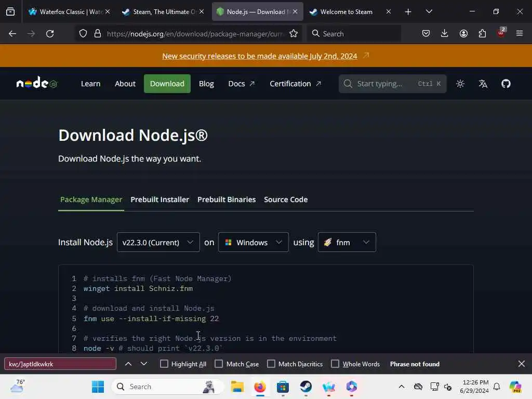Bookmark this page with star icon

(294, 34)
